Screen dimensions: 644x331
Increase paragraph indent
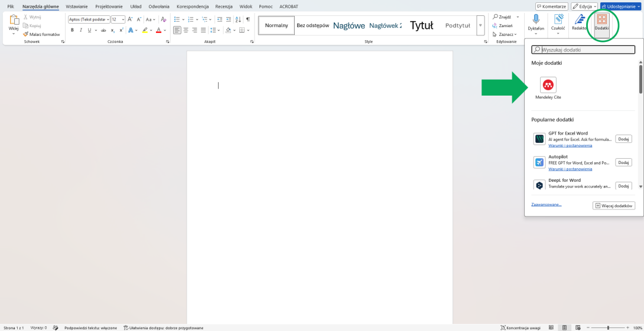click(229, 19)
